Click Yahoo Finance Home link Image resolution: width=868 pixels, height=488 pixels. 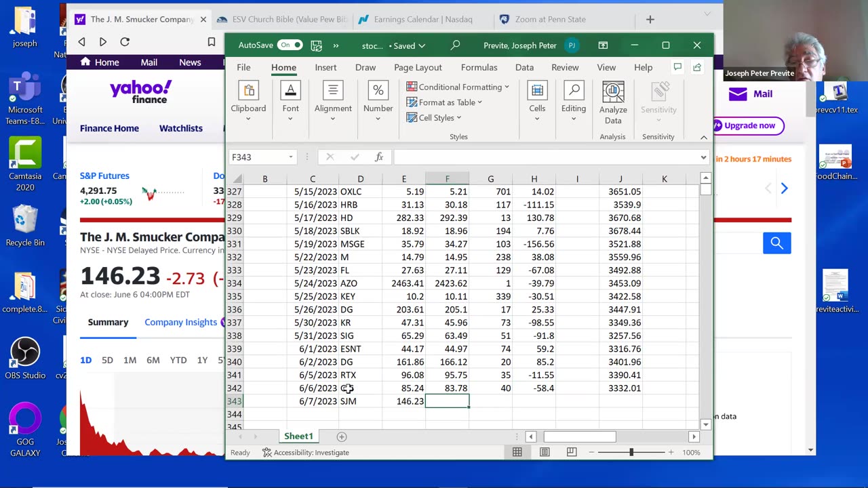[109, 128]
